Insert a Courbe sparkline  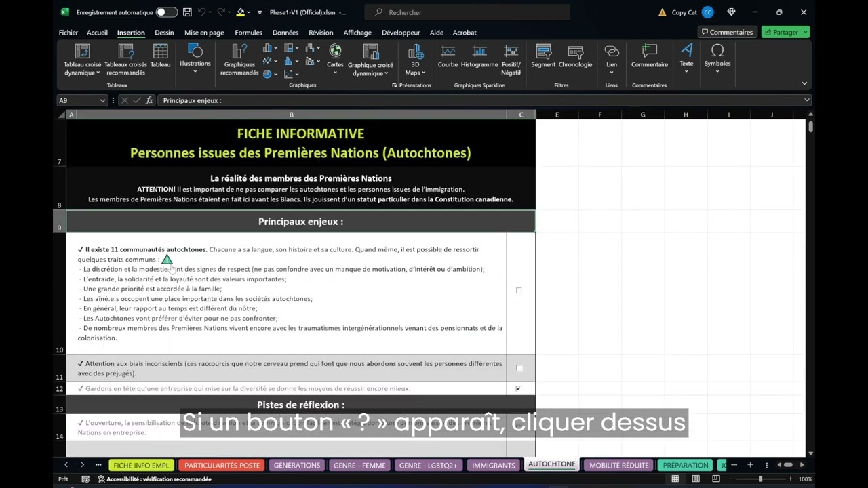click(x=448, y=56)
